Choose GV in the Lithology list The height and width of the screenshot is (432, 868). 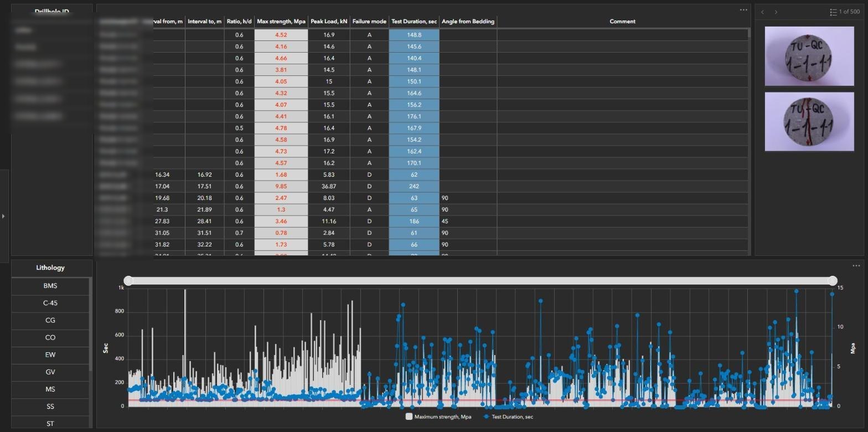click(x=50, y=372)
